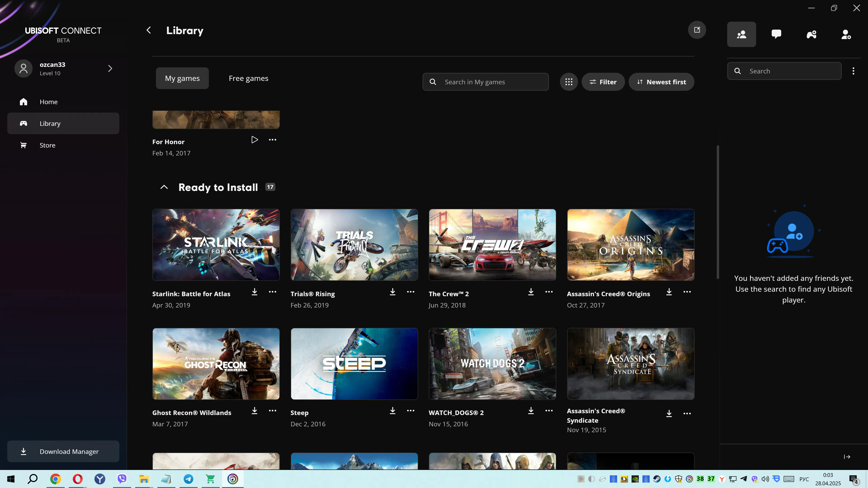
Task: Open Trials Rising cover art
Action: [354, 245]
